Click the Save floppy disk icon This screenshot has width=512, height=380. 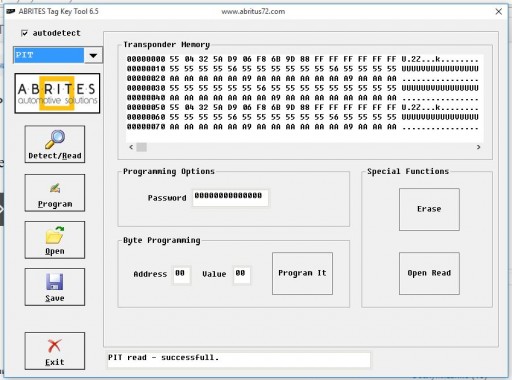coord(55,282)
